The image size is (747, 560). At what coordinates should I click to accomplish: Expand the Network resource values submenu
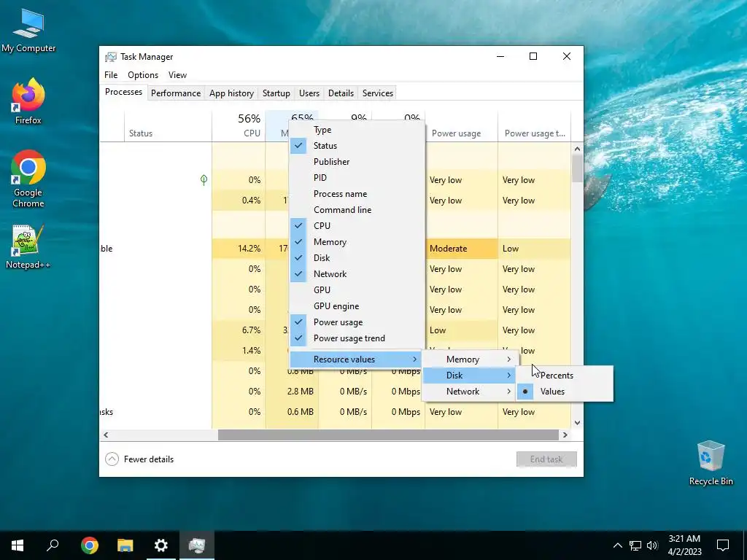point(469,392)
